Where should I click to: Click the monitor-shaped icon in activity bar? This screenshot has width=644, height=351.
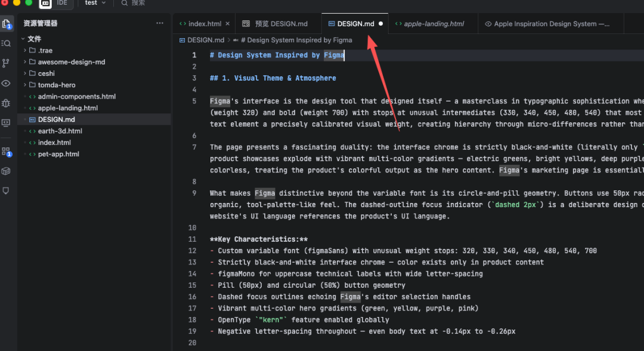pos(7,122)
